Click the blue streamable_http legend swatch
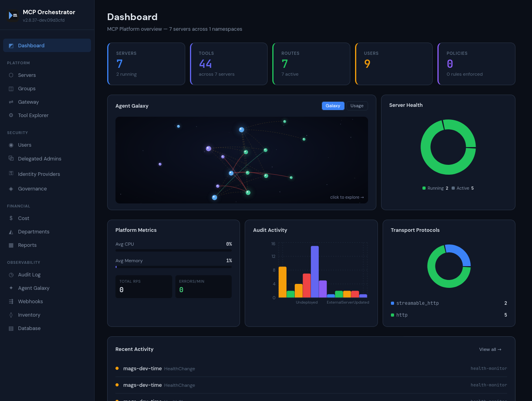532x401 pixels. pyautogui.click(x=392, y=303)
